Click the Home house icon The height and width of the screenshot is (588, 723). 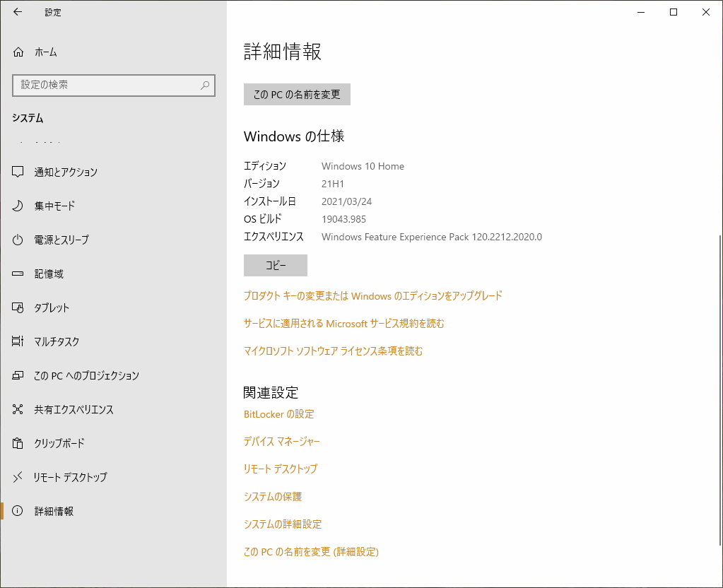[x=18, y=52]
